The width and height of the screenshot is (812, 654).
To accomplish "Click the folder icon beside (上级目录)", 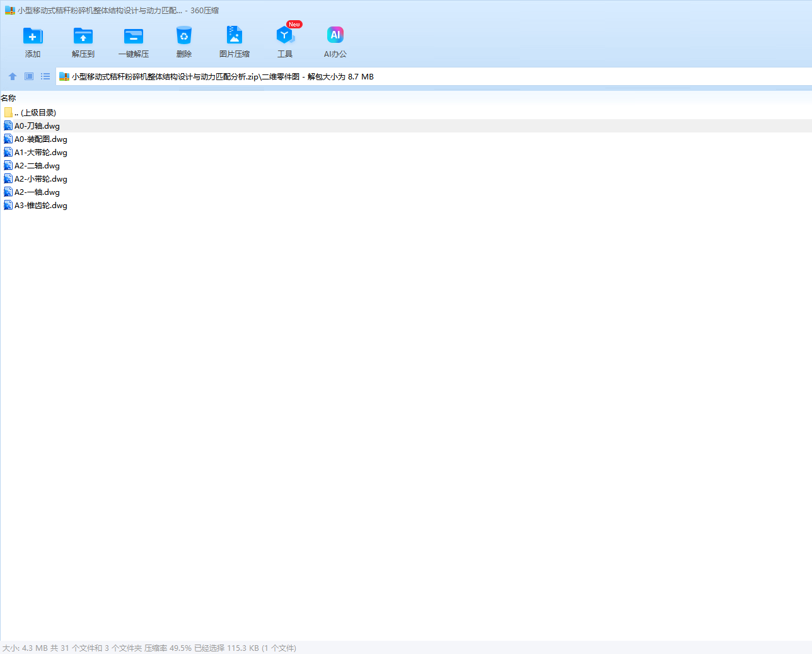I will point(8,112).
